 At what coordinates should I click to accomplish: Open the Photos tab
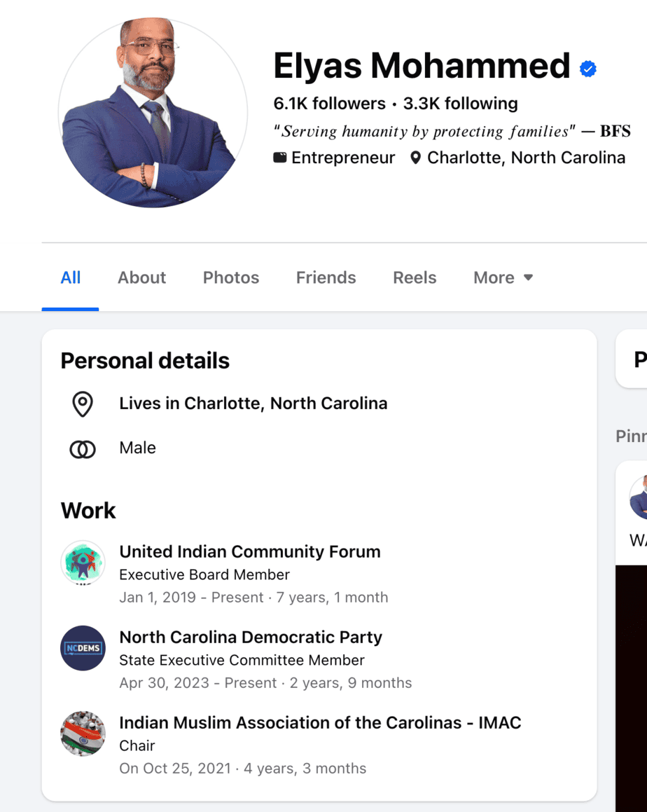point(231,278)
